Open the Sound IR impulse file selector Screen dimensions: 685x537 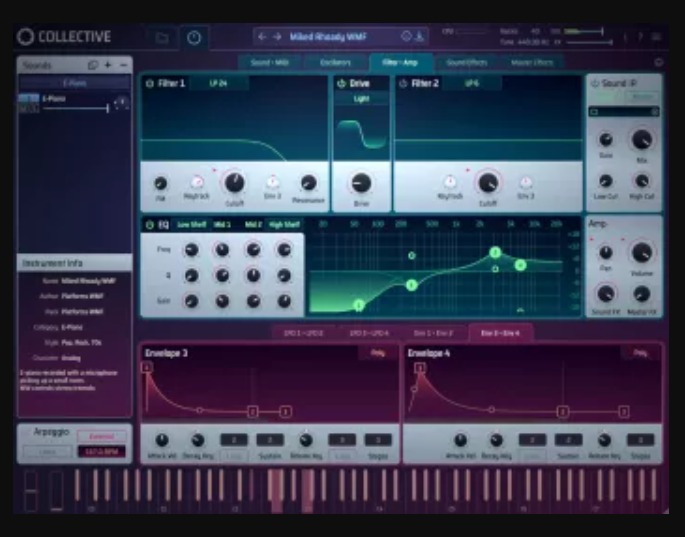[x=624, y=112]
